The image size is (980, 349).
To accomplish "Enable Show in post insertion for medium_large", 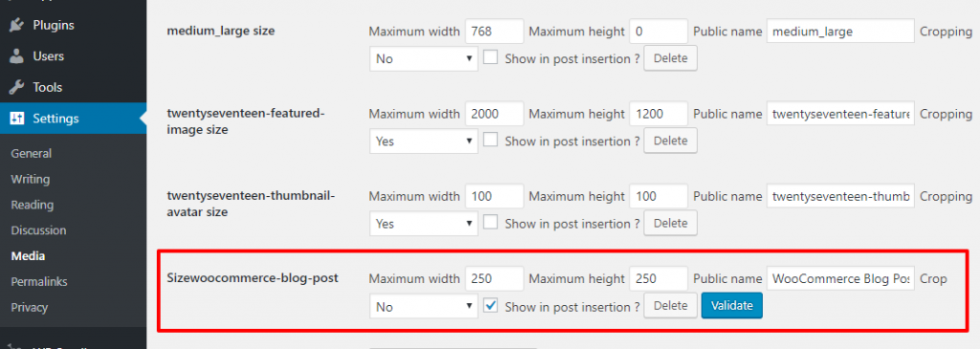I will (491, 57).
